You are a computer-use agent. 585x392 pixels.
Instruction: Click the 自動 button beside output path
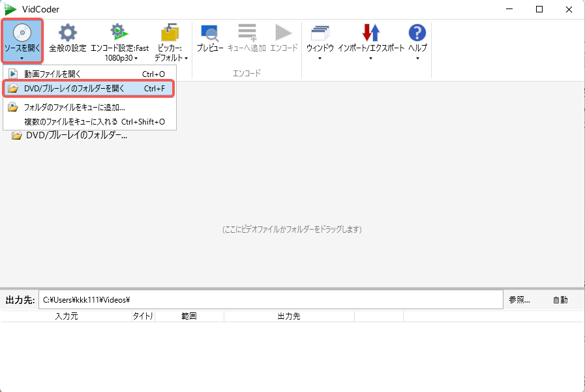560,300
